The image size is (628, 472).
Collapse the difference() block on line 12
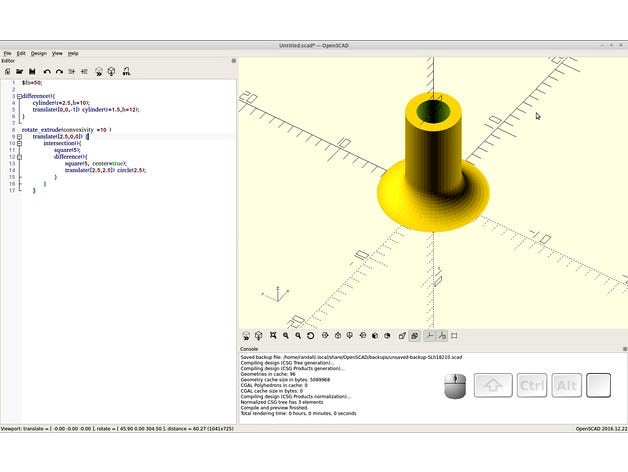pyautogui.click(x=19, y=157)
